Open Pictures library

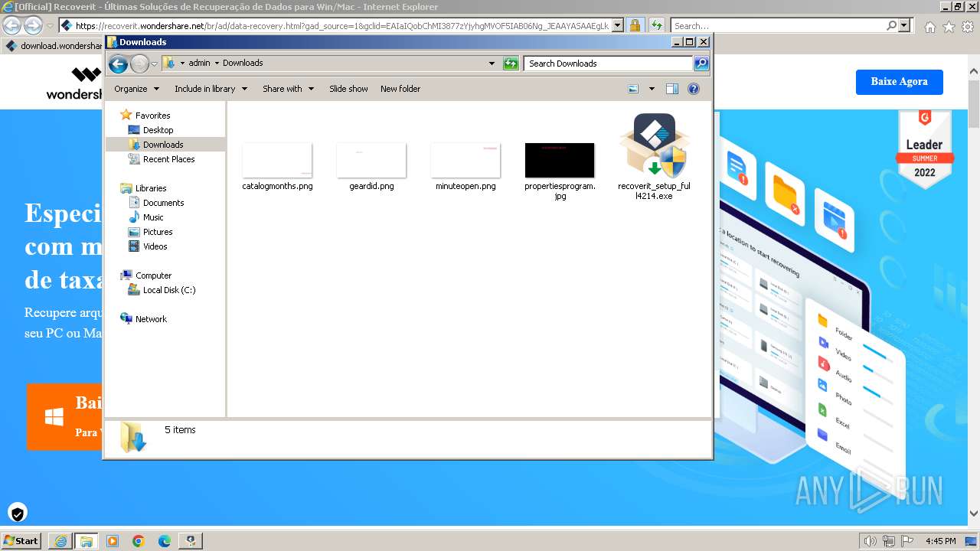tap(158, 232)
